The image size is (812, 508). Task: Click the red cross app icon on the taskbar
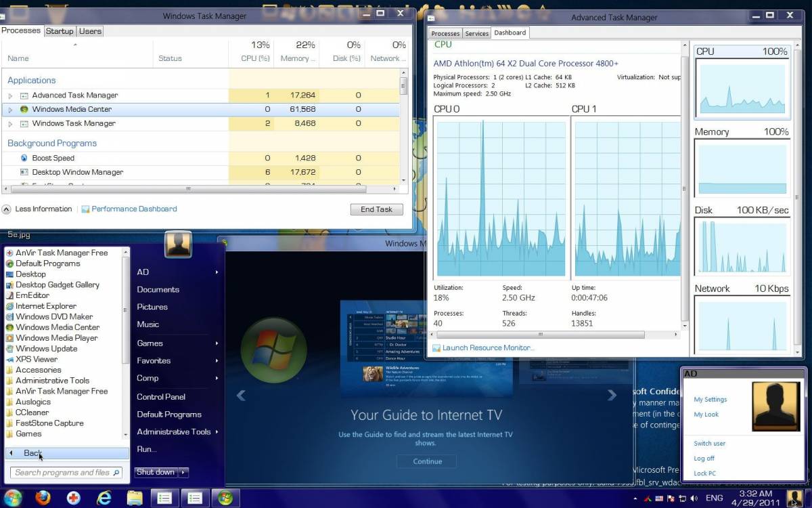coord(74,498)
